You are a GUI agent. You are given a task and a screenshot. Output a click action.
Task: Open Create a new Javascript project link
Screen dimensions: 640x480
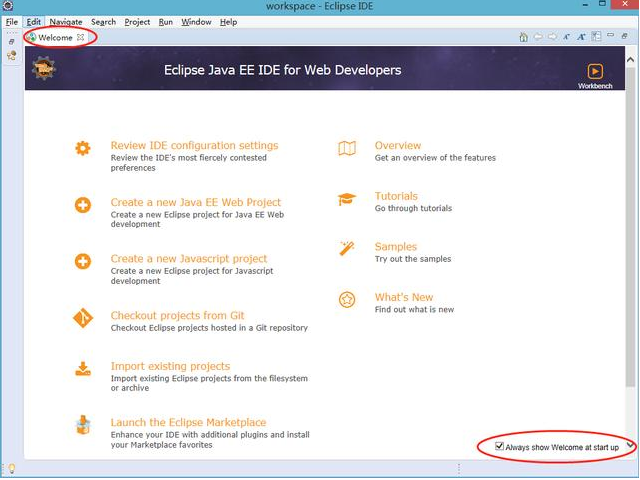tap(189, 259)
